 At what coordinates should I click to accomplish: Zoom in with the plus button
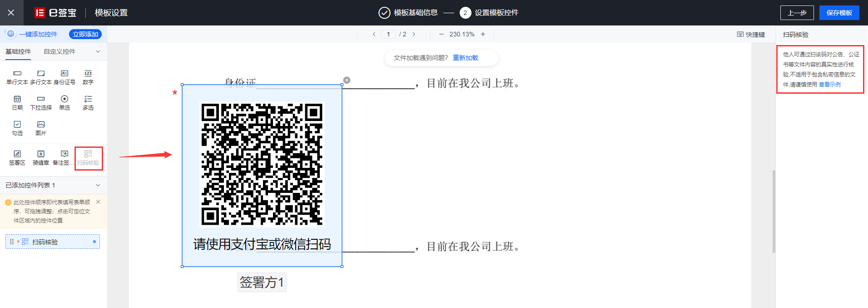click(x=483, y=34)
